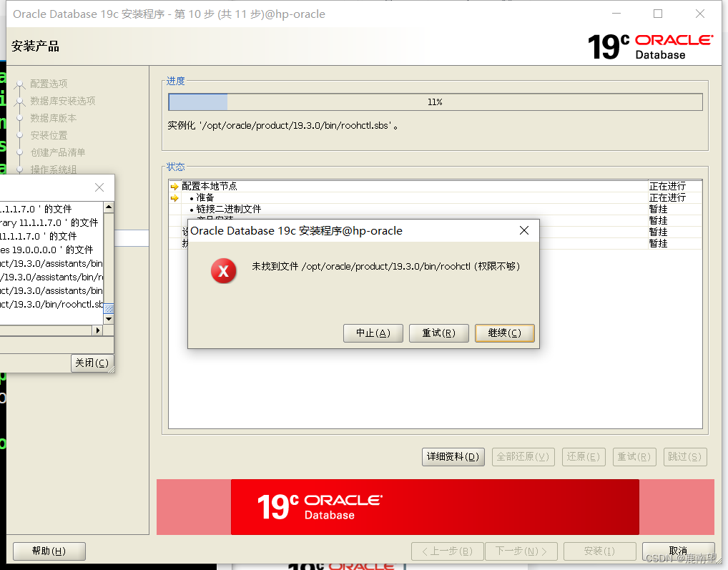
Task: Select the 数据库版本 step in sidebar
Action: tap(49, 117)
